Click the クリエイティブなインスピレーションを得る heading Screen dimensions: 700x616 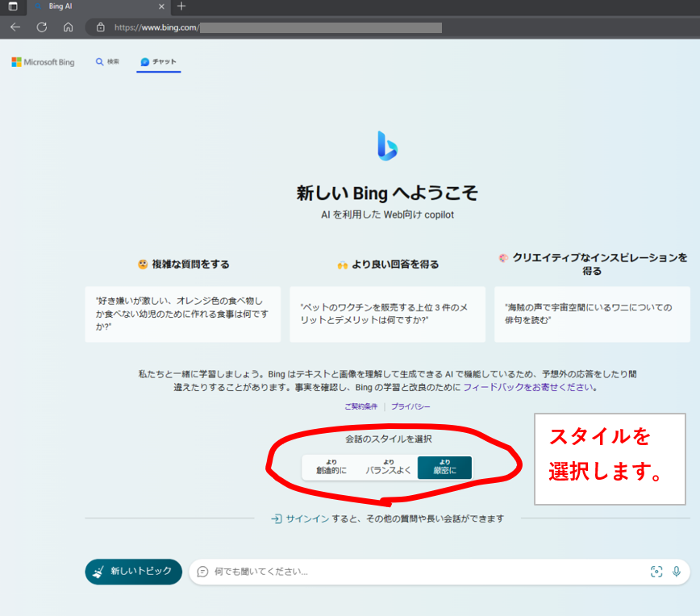tap(593, 264)
